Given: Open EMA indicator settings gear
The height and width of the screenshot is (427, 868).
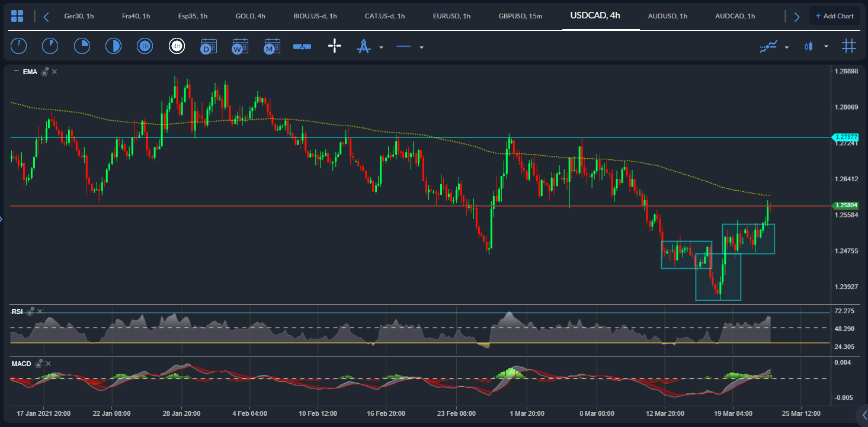Looking at the screenshot, I should pos(44,72).
